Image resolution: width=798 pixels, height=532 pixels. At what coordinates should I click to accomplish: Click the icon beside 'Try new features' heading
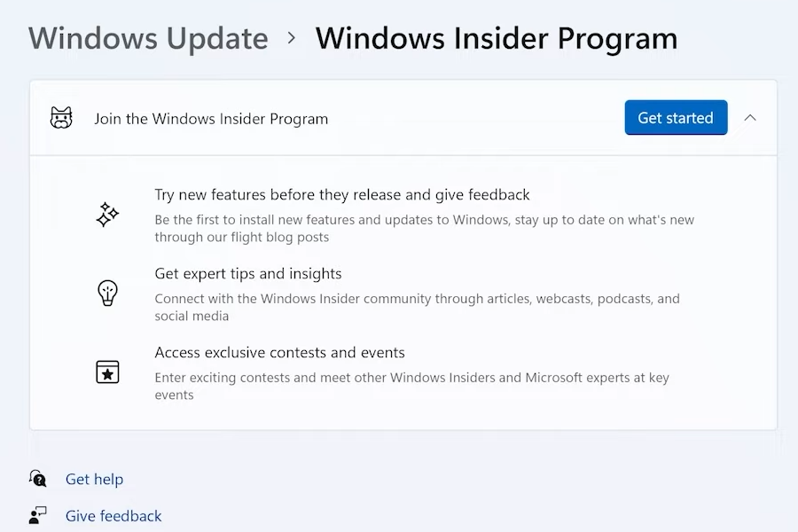(x=107, y=214)
